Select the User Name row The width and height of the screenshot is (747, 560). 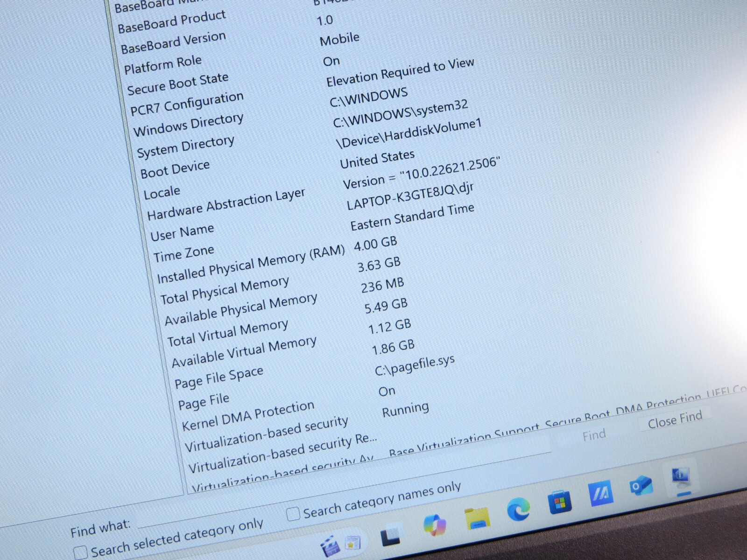click(182, 232)
